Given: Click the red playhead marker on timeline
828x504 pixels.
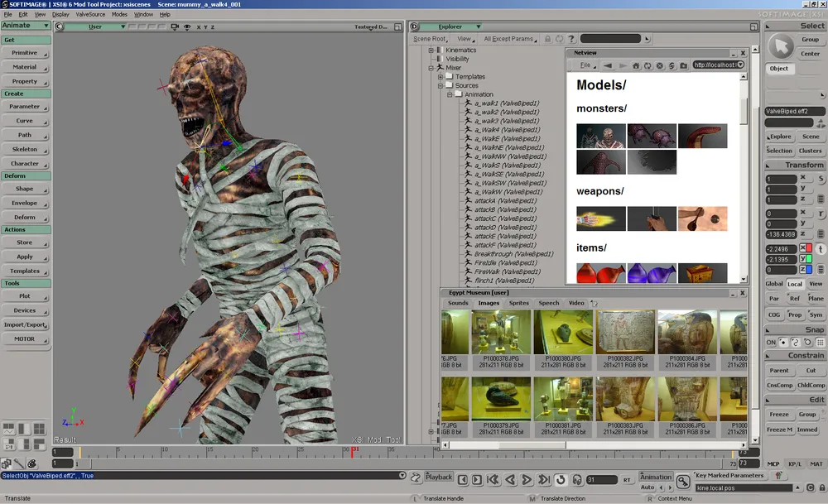Looking at the screenshot, I should point(354,452).
